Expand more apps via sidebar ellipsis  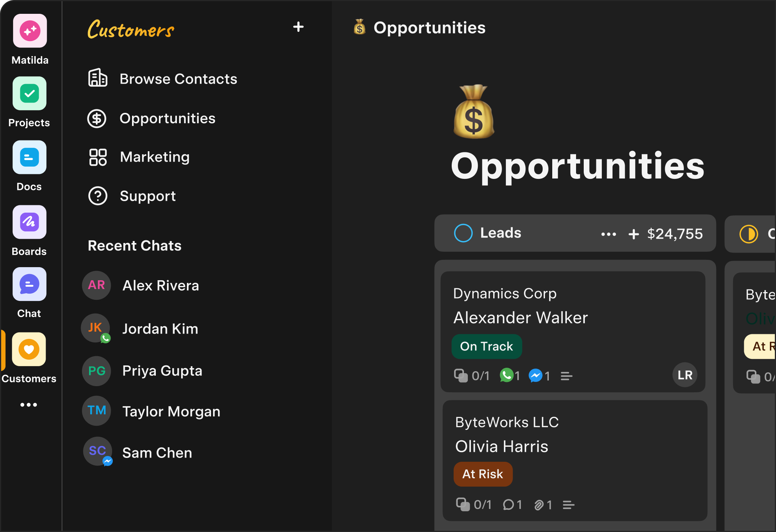click(x=29, y=405)
